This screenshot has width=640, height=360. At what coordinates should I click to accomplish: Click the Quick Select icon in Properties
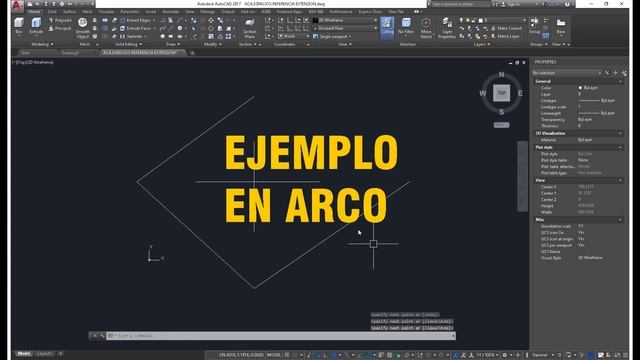coord(624,73)
